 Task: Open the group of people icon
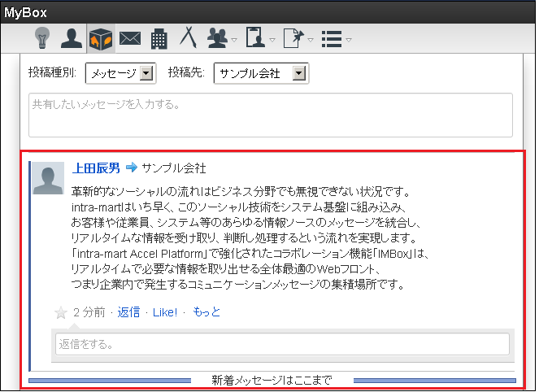click(x=217, y=38)
